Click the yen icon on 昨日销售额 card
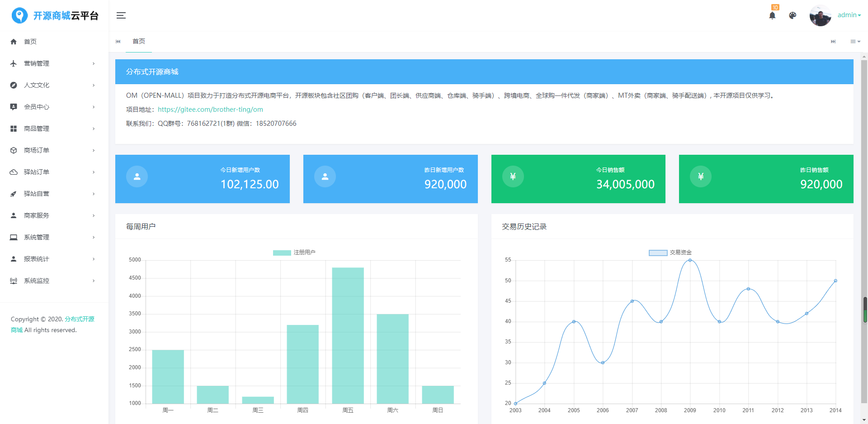Image resolution: width=868 pixels, height=424 pixels. point(701,176)
